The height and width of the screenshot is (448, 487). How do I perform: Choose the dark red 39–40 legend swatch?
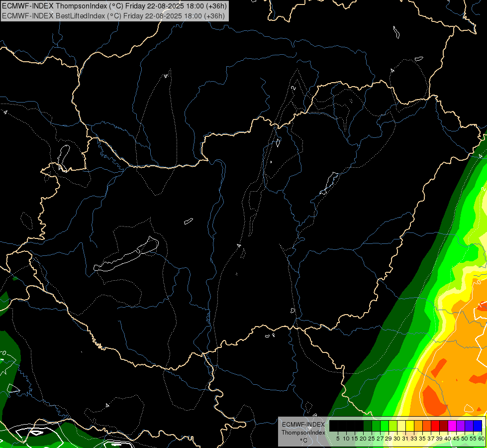[x=444, y=426]
